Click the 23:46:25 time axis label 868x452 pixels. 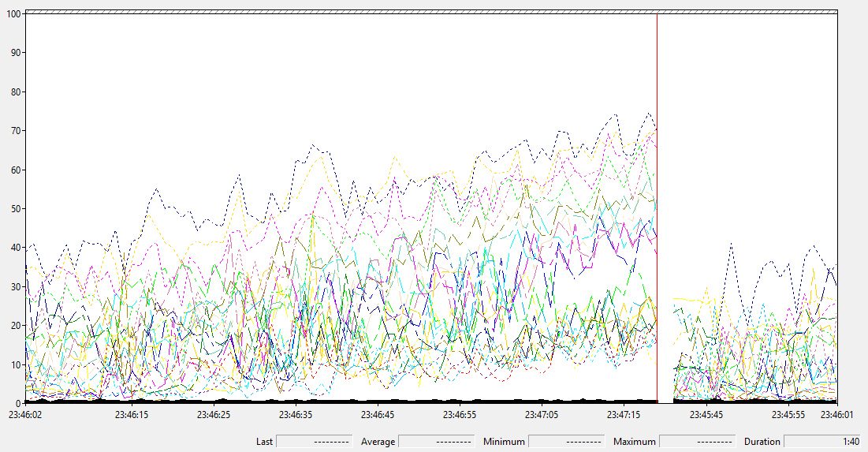213,414
